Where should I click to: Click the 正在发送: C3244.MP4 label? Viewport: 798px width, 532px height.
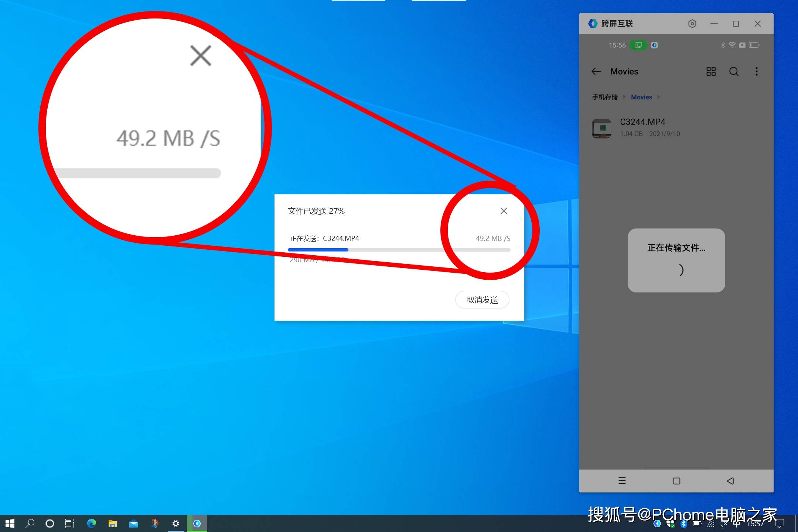coord(324,238)
